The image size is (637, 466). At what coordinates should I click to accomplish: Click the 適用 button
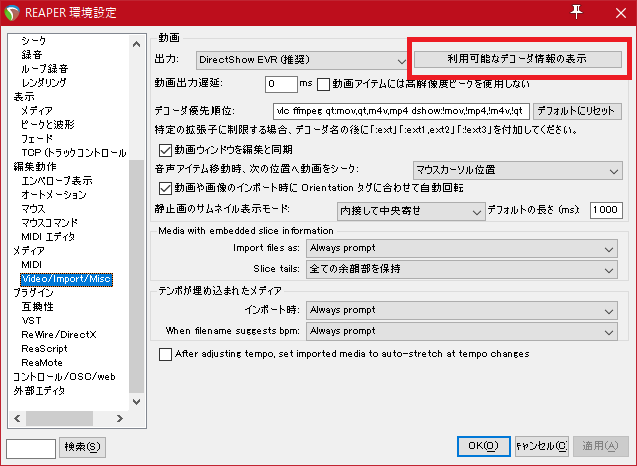tap(600, 446)
